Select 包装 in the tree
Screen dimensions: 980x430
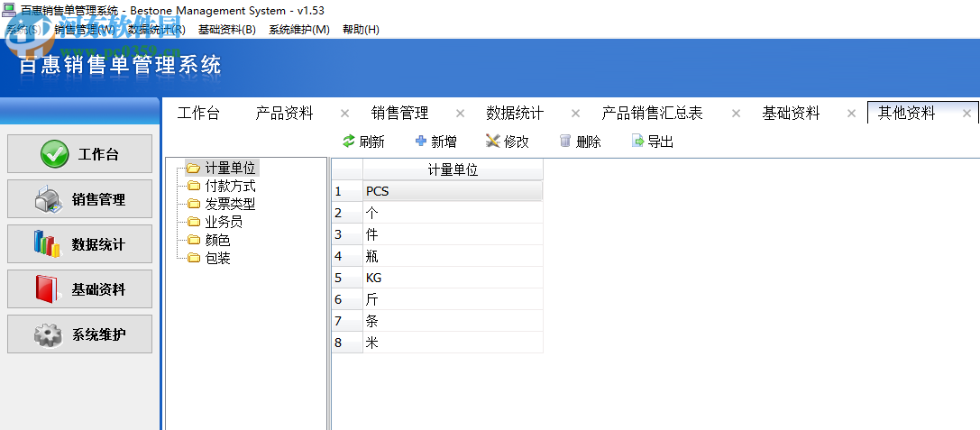[x=217, y=258]
